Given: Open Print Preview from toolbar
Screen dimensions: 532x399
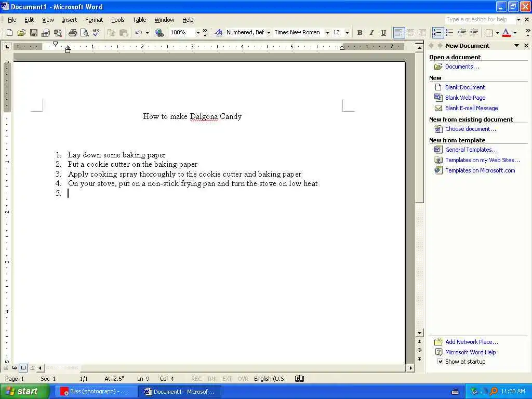Looking at the screenshot, I should [x=84, y=33].
